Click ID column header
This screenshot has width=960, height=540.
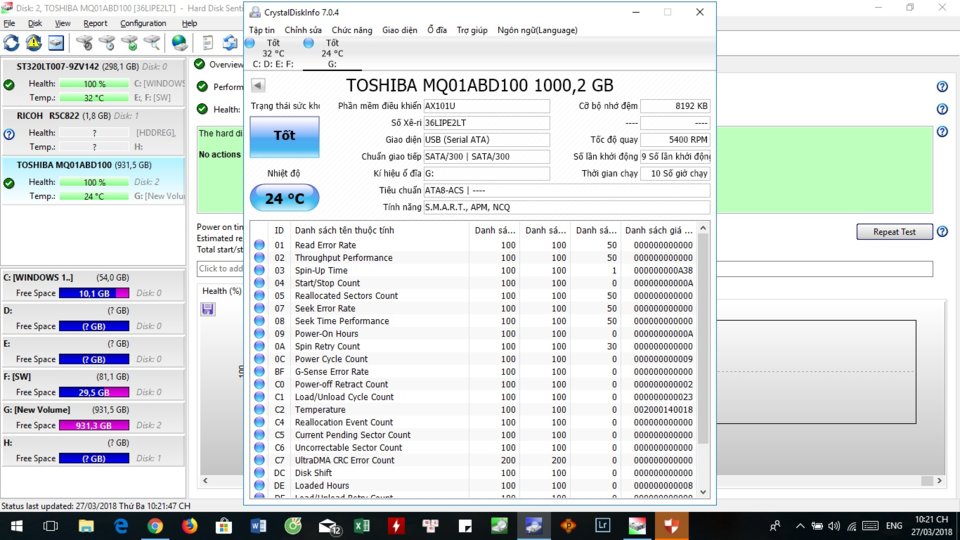click(279, 230)
